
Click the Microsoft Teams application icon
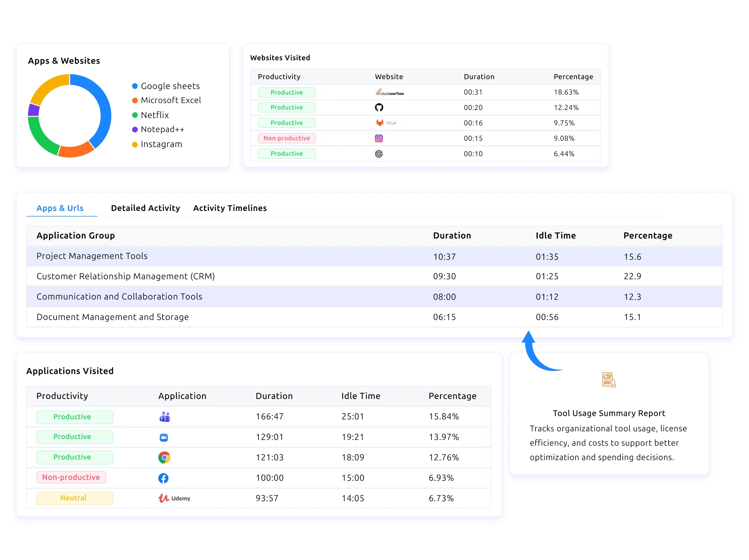click(164, 417)
